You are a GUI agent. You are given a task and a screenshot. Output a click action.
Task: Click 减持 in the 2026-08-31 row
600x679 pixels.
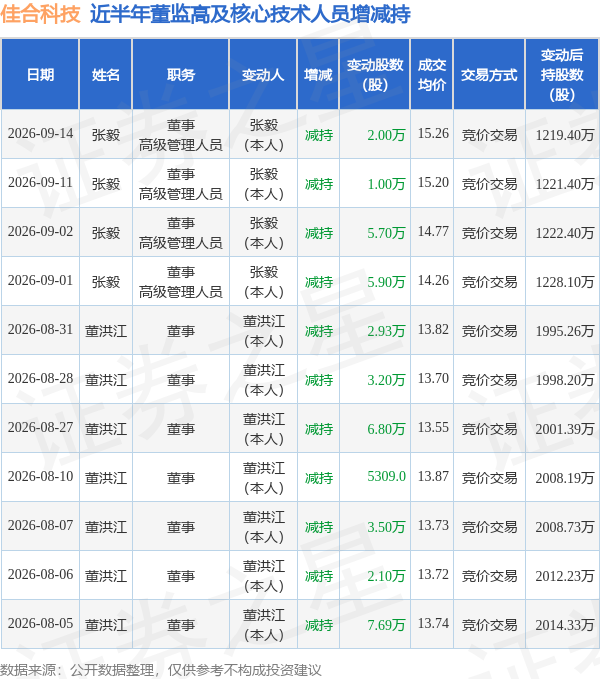click(319, 331)
